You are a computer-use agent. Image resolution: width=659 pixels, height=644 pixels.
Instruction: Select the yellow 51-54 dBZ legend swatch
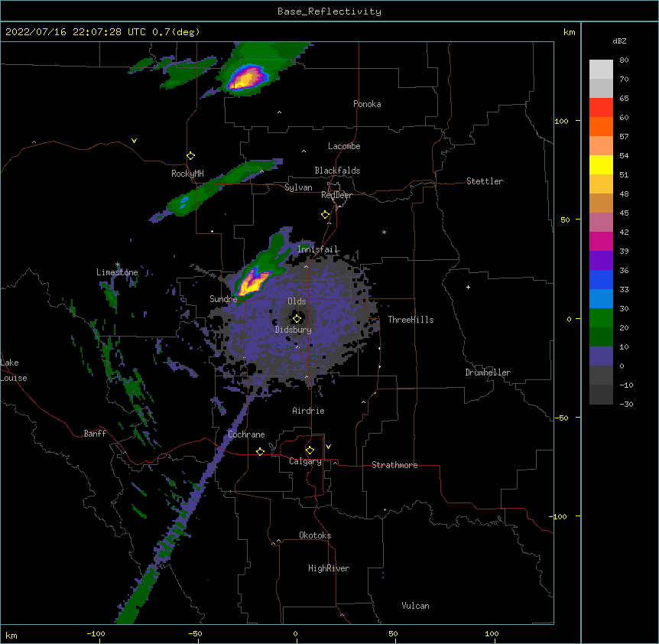click(x=601, y=164)
